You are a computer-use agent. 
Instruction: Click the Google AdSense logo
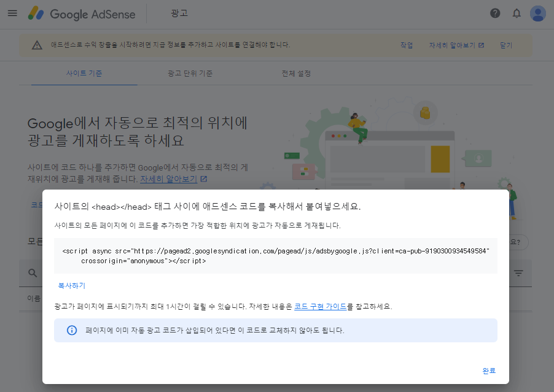click(x=82, y=13)
